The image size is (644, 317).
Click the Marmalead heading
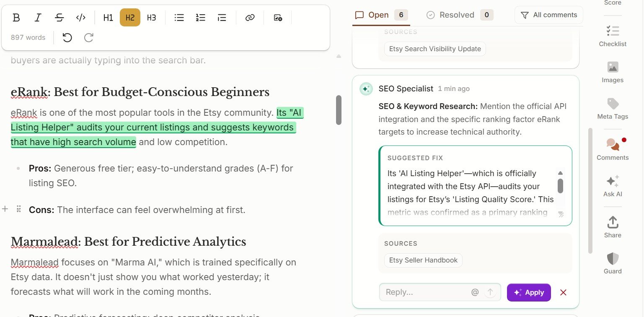click(128, 242)
